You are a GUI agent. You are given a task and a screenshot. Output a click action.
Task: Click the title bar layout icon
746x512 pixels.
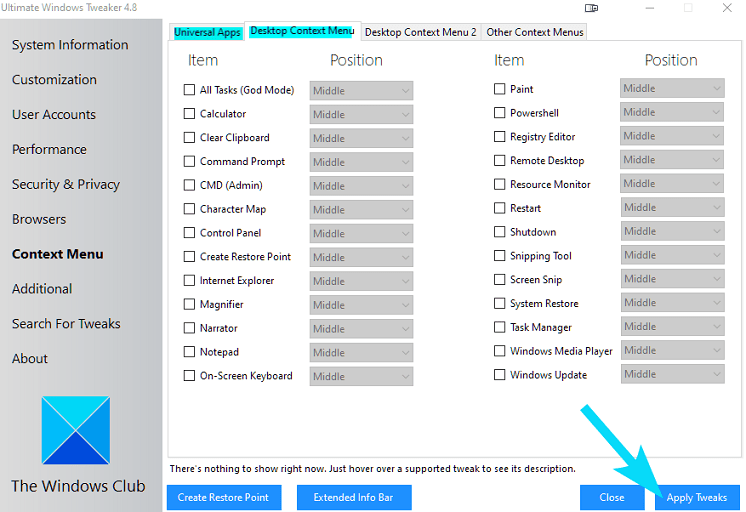tap(591, 8)
